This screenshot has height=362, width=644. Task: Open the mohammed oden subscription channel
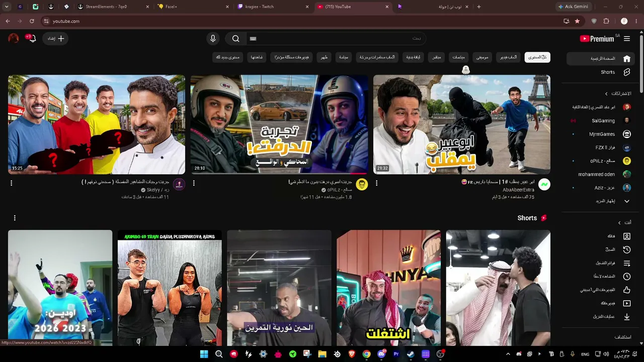tap(602, 174)
